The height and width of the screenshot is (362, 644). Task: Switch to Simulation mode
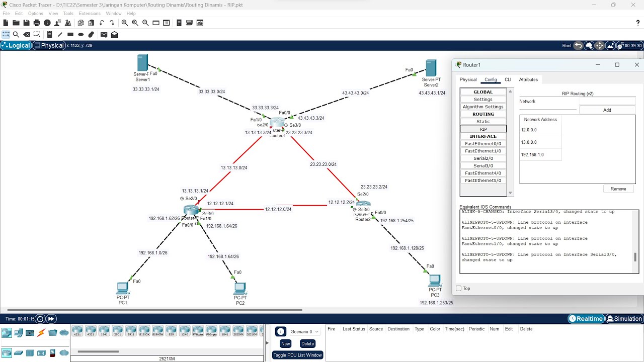[624, 319]
